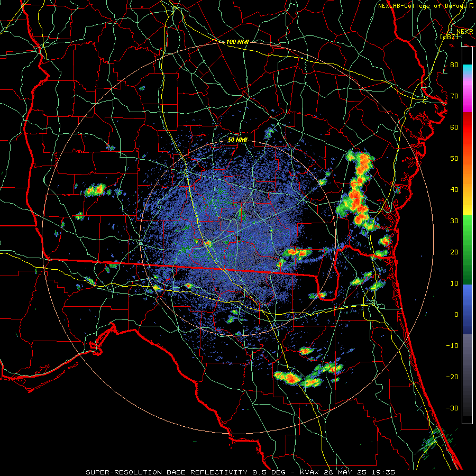Click the -10 value on dBZ scale
This screenshot has width=476, height=476.
(x=452, y=345)
